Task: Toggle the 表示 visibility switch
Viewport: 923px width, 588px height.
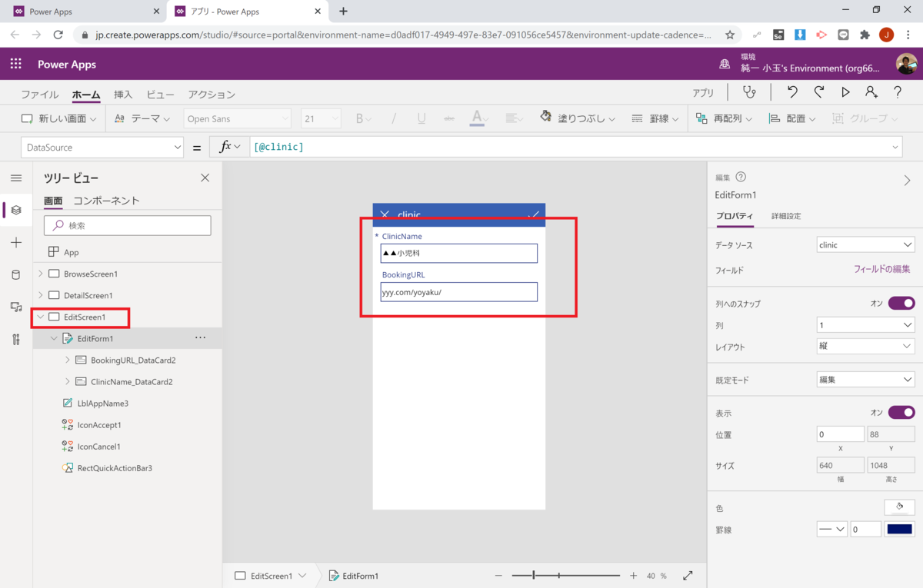Action: point(901,413)
